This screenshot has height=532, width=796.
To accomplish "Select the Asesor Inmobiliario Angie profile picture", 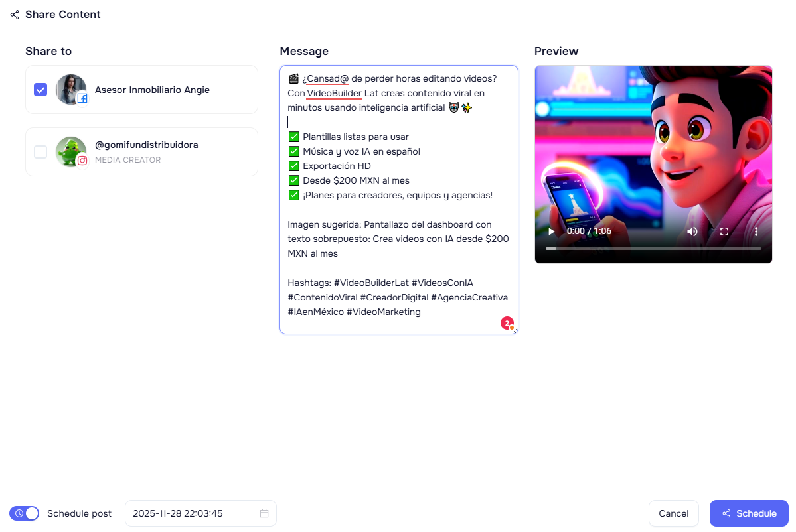I will pos(71,90).
